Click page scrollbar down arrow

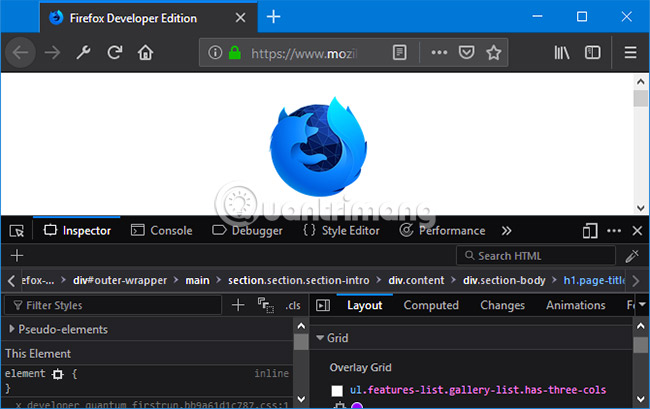point(641,208)
